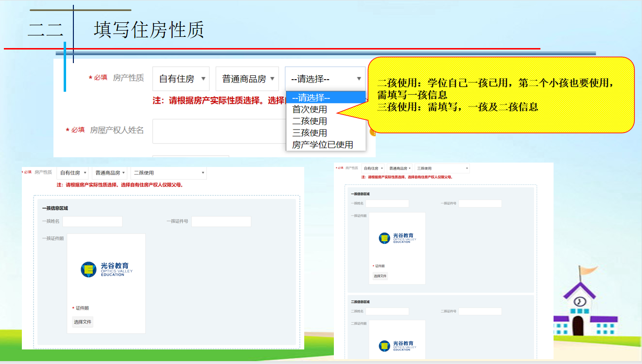The width and height of the screenshot is (642, 364).
Task: Pick 三孩使用 from the open dropdown list
Action: point(310,133)
